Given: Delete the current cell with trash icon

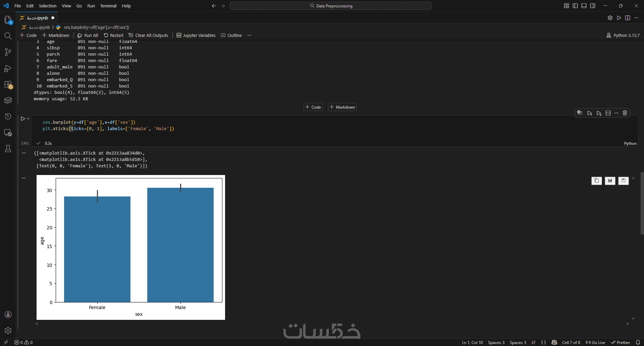Looking at the screenshot, I should coord(625,113).
